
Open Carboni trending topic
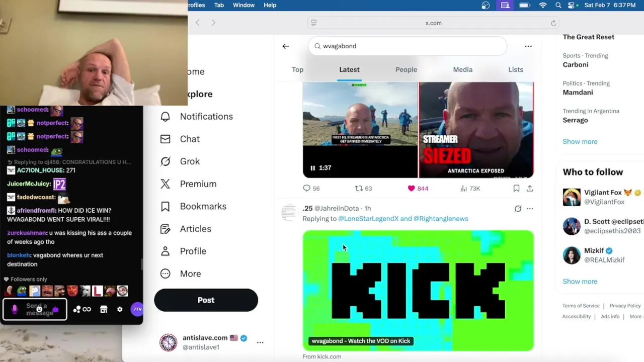point(576,65)
